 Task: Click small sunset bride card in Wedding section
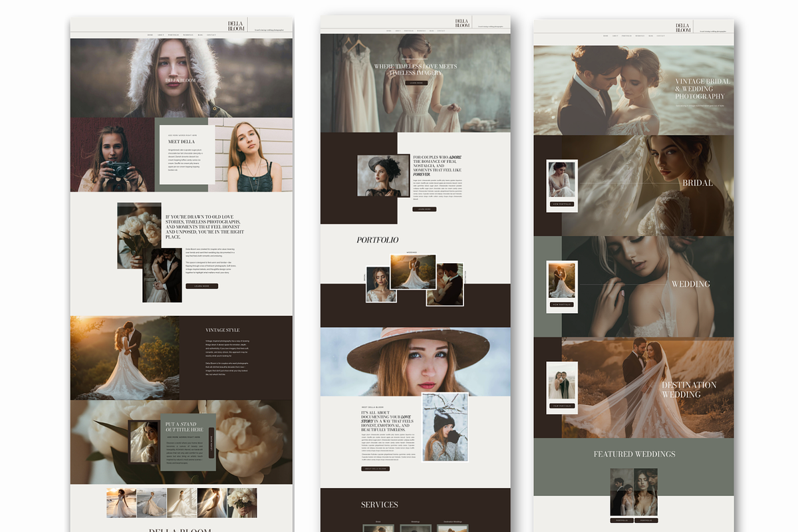click(x=562, y=281)
